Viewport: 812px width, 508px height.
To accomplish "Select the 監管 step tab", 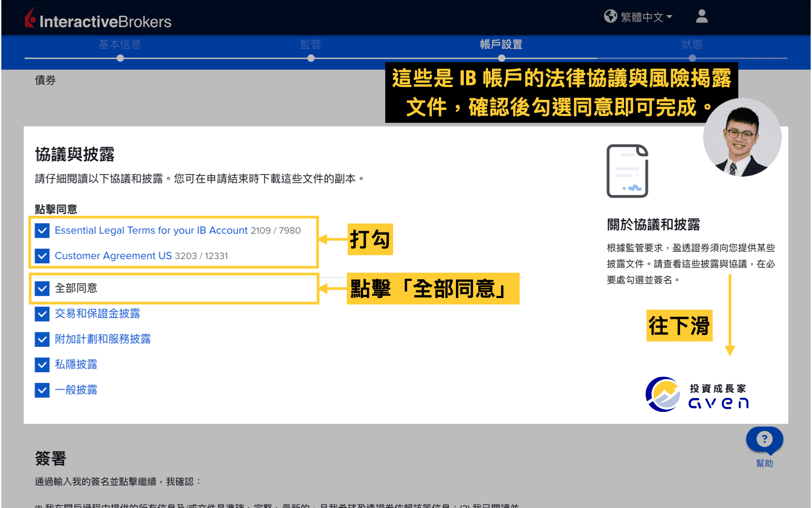I will point(311,45).
